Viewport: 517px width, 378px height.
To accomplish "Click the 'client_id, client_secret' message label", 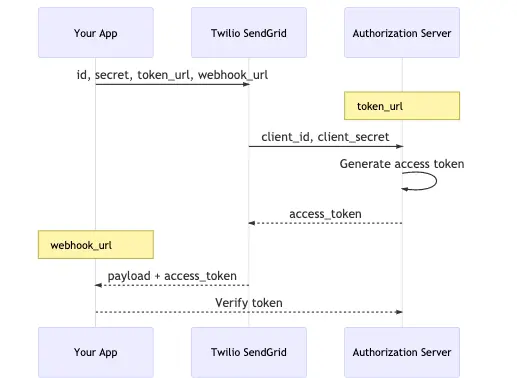I will pyautogui.click(x=325, y=137).
